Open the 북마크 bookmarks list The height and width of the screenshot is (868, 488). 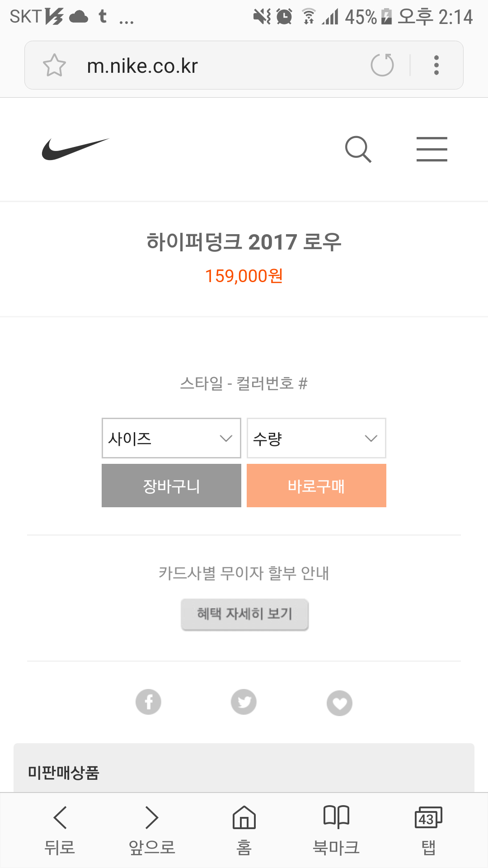[x=336, y=830]
